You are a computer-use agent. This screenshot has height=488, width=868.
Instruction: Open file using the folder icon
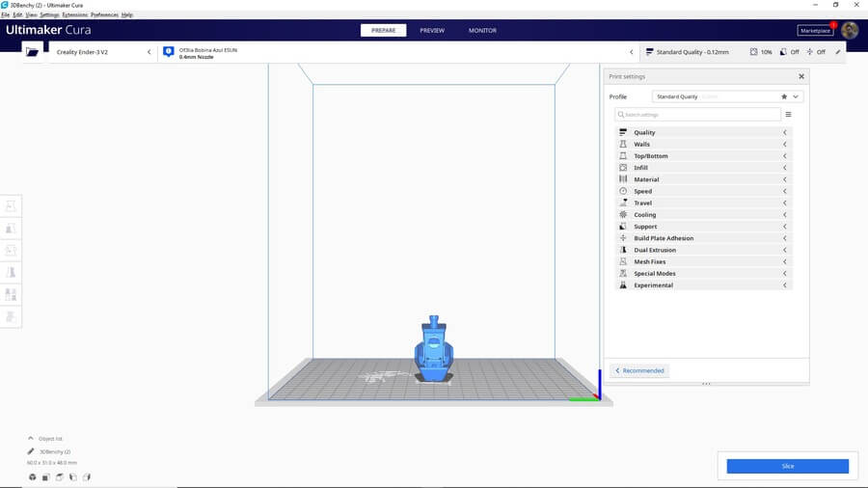pyautogui.click(x=33, y=52)
